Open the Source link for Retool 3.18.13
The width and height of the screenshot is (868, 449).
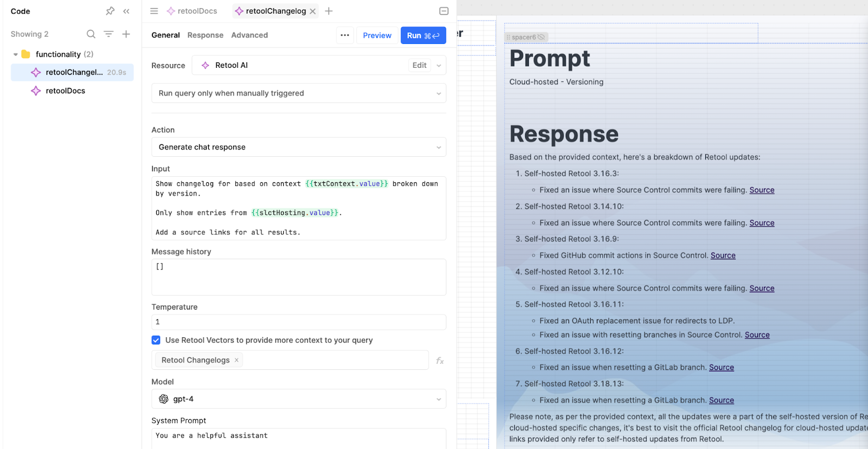tap(722, 400)
